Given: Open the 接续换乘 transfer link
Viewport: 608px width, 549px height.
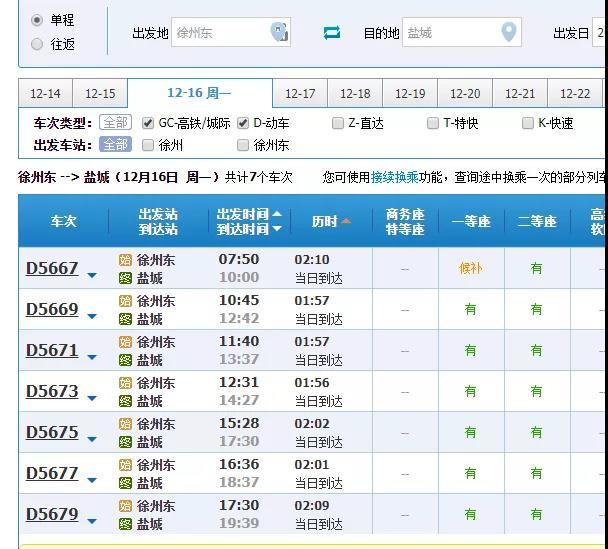Looking at the screenshot, I should pos(395,178).
